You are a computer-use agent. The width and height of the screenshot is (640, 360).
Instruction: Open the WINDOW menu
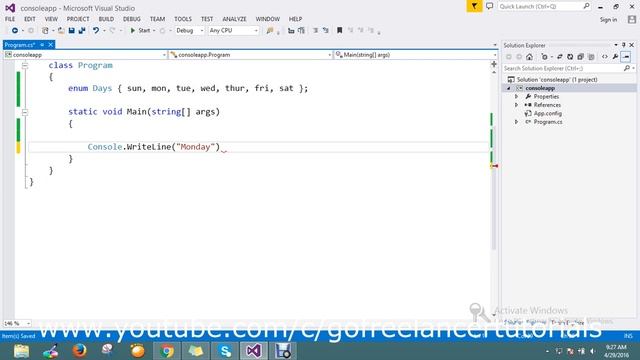click(x=267, y=19)
